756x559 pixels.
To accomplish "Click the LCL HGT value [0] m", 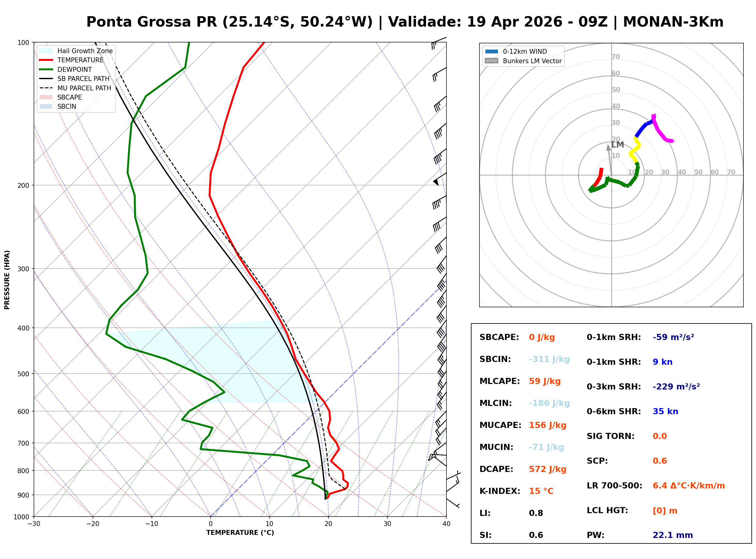I will tap(665, 511).
